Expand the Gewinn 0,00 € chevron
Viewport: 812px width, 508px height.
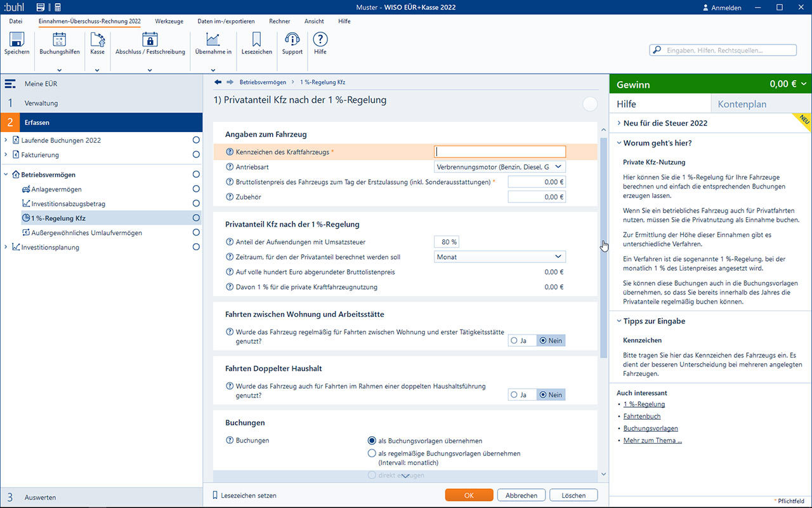tap(804, 84)
